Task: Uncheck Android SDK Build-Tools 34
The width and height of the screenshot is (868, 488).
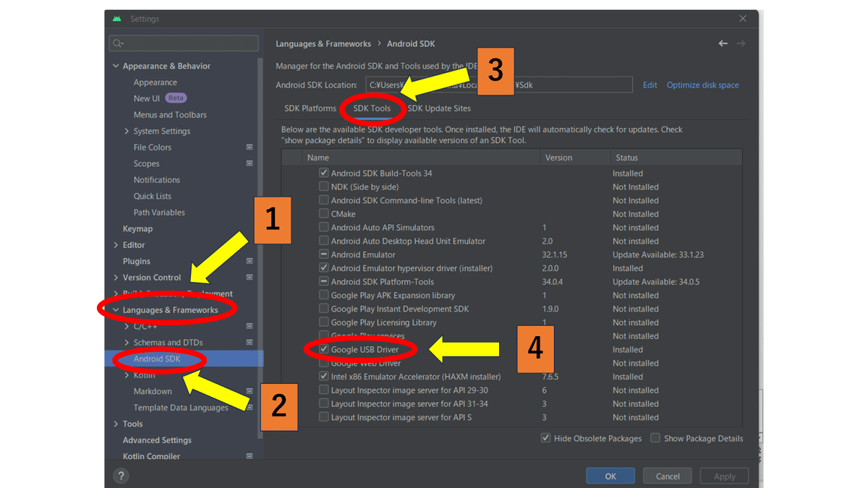Action: tap(324, 174)
